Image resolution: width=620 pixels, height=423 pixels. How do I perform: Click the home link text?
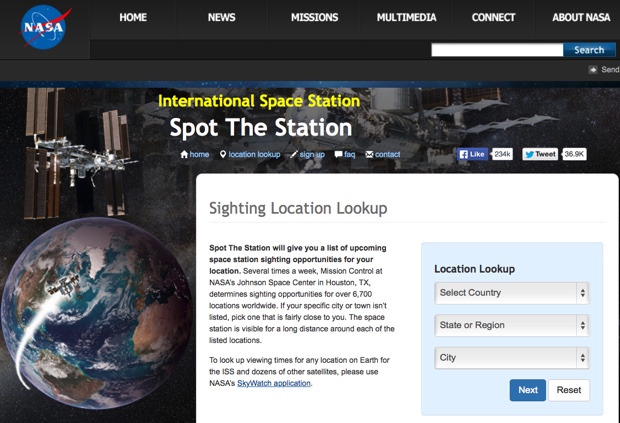click(199, 154)
